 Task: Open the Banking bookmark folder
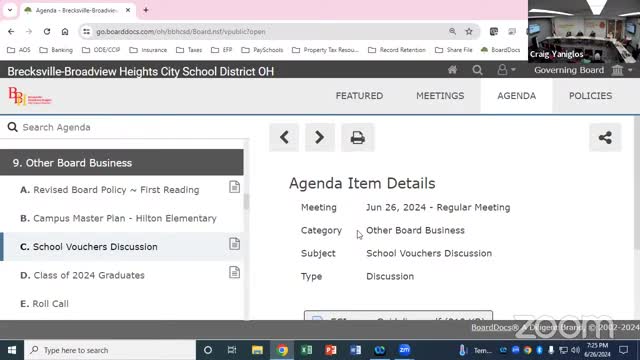click(56, 50)
